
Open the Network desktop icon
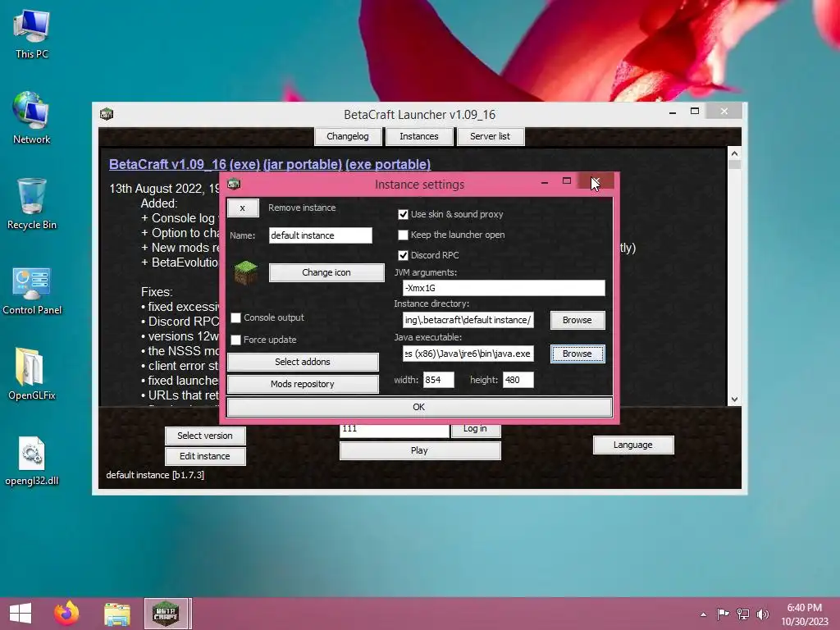pyautogui.click(x=32, y=118)
